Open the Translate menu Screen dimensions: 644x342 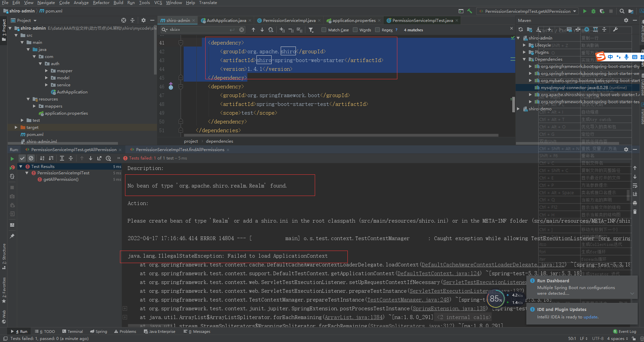coord(208,3)
